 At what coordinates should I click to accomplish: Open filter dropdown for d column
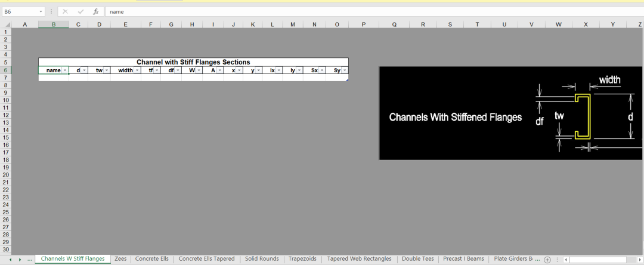coord(84,70)
